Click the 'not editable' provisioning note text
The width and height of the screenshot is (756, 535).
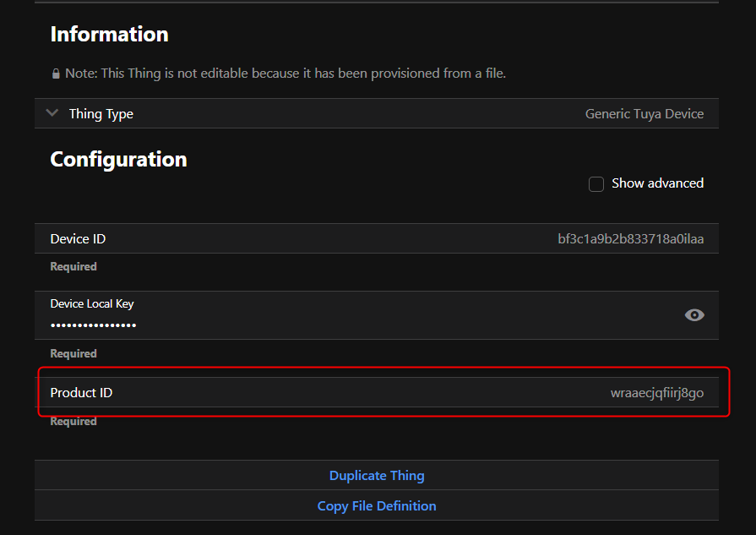pyautogui.click(x=286, y=74)
